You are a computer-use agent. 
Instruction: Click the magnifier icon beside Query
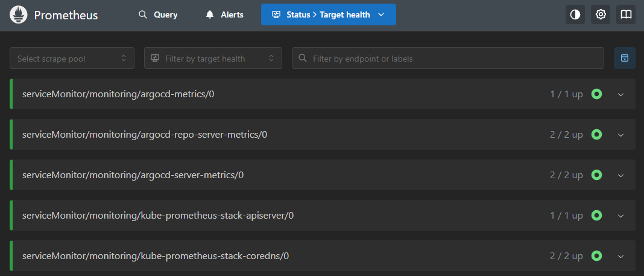pos(143,15)
